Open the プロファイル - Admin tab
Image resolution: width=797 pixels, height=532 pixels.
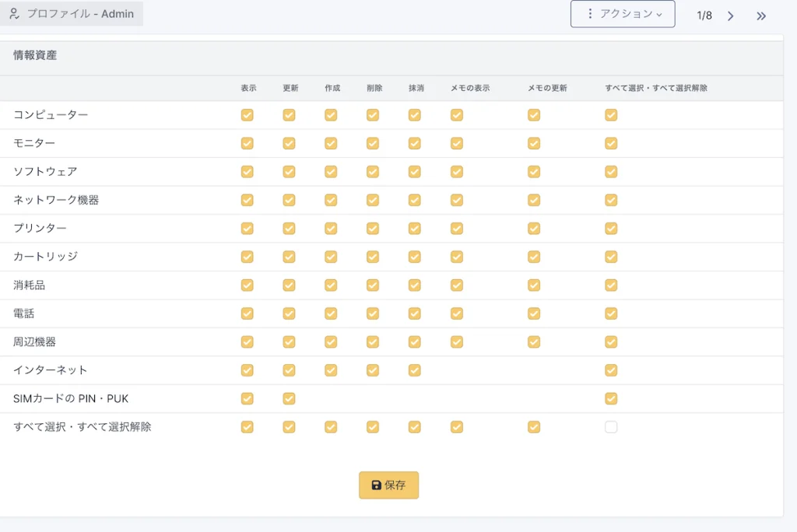coord(72,14)
